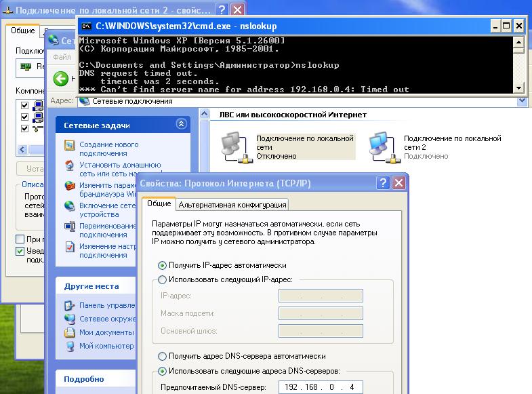Viewport: 532px width, 394px height.
Task: Select the Общие tab in connection properties
Action: [x=23, y=31]
